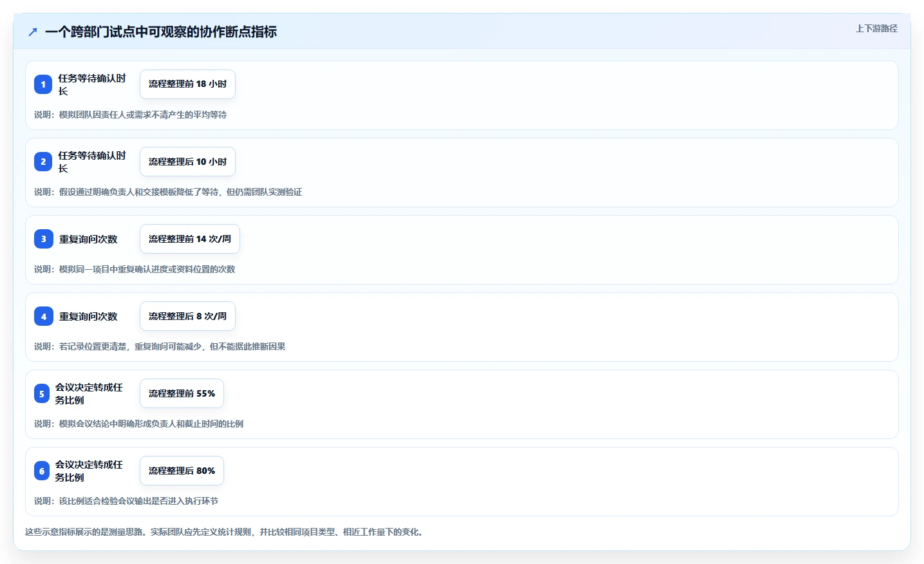The height and width of the screenshot is (564, 924).
Task: Click 重复询问次数 label in row 4
Action: (88, 316)
